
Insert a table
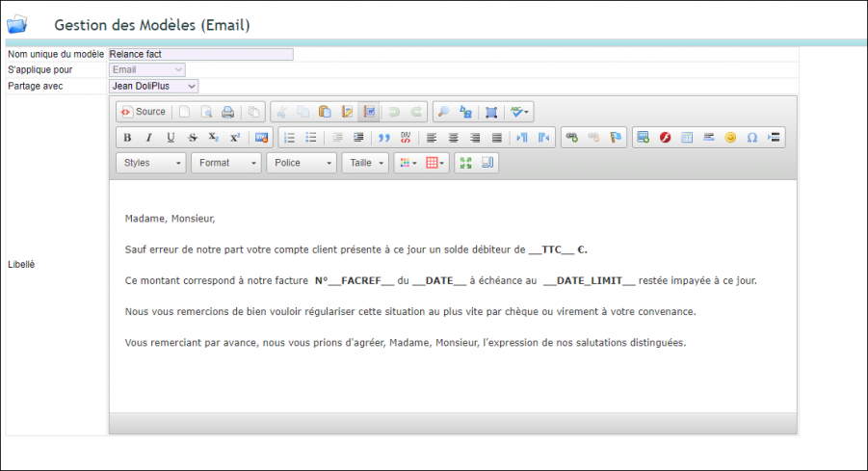pyautogui.click(x=687, y=138)
